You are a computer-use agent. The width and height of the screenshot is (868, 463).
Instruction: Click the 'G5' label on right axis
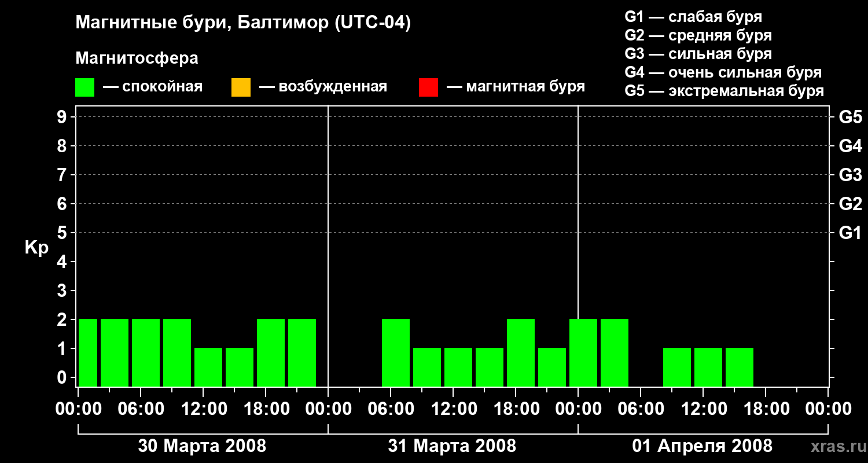click(x=850, y=117)
